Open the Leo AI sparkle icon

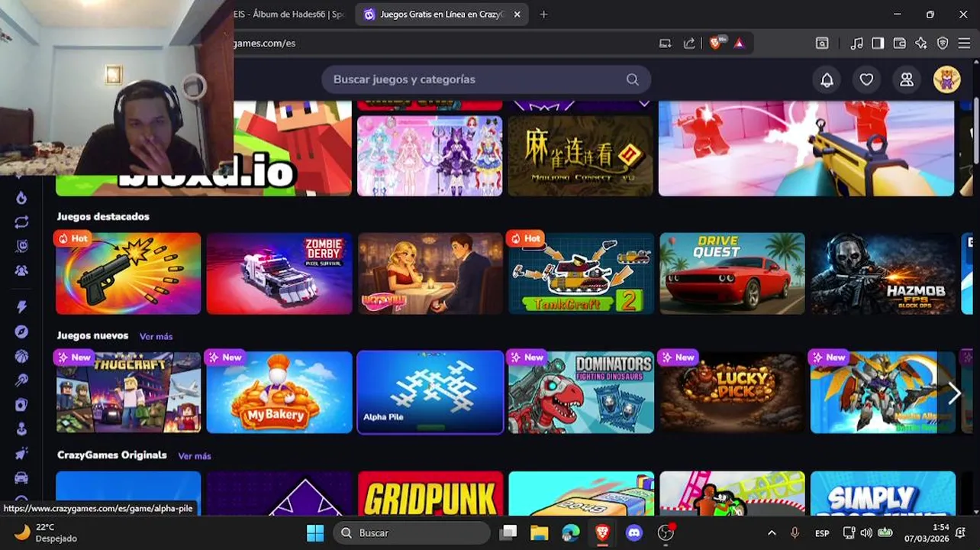click(x=921, y=44)
